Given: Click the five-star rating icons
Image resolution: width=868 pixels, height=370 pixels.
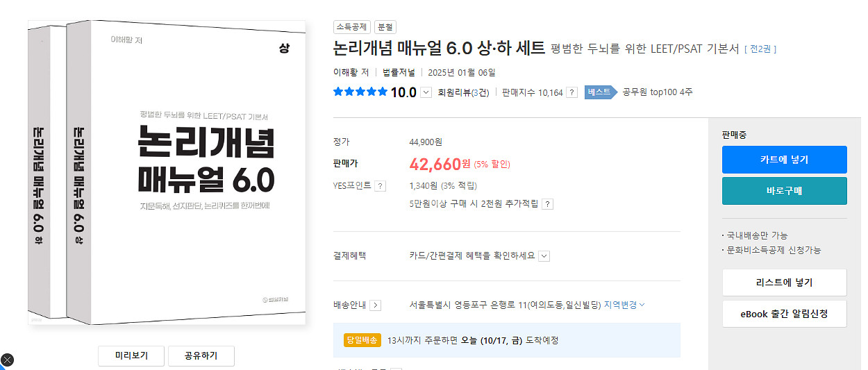Looking at the screenshot, I should pyautogui.click(x=360, y=92).
